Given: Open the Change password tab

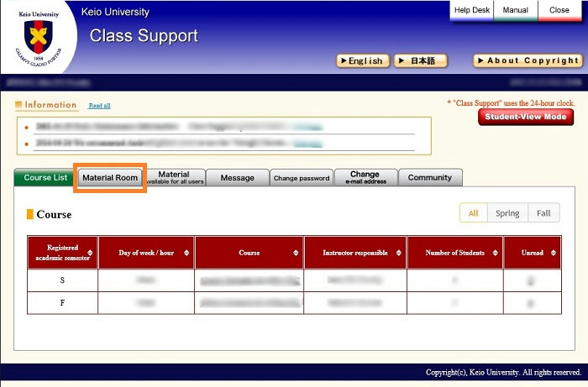Looking at the screenshot, I should (302, 178).
